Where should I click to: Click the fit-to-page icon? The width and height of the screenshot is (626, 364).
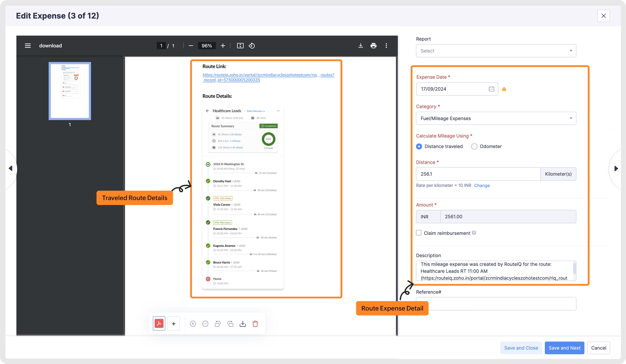240,46
